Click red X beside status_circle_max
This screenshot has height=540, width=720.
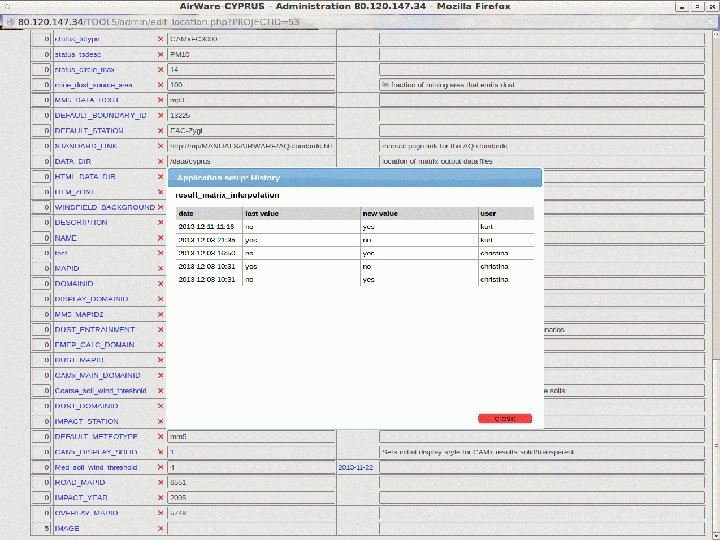[160, 69]
